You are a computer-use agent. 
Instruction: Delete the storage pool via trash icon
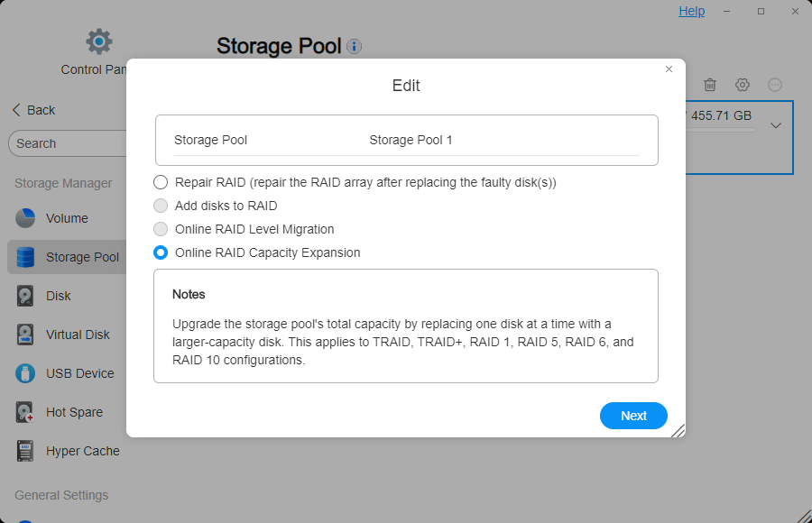pyautogui.click(x=710, y=84)
